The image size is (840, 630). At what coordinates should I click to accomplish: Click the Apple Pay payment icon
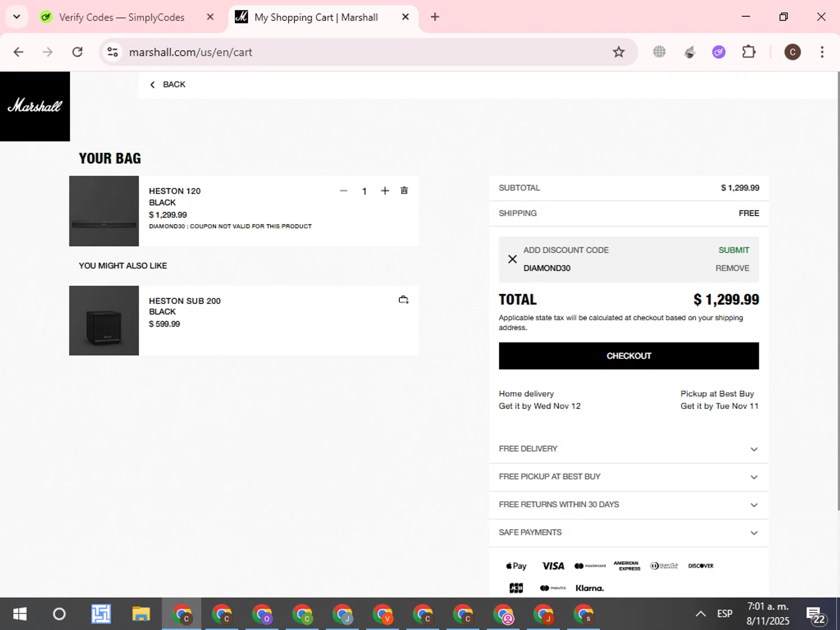[x=516, y=566]
